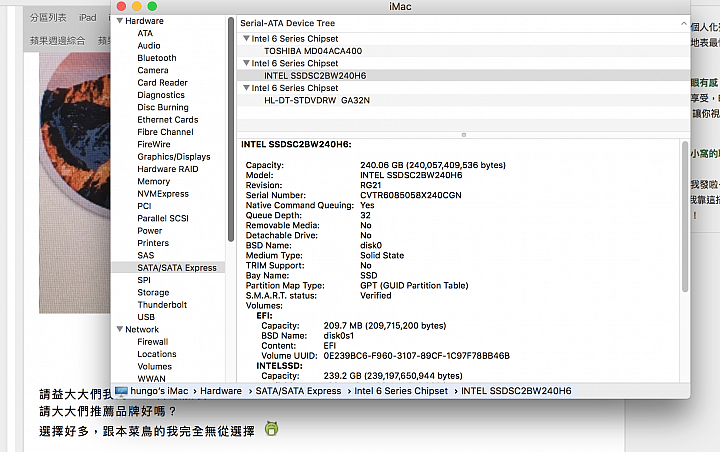This screenshot has width=720, height=452.
Task: Select Diagnostics in the sidebar
Action: click(x=161, y=95)
